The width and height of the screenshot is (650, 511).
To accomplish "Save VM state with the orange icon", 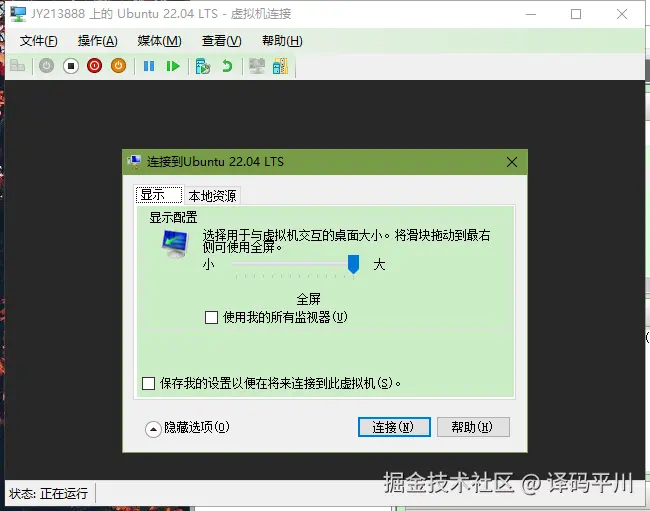I will pyautogui.click(x=119, y=66).
